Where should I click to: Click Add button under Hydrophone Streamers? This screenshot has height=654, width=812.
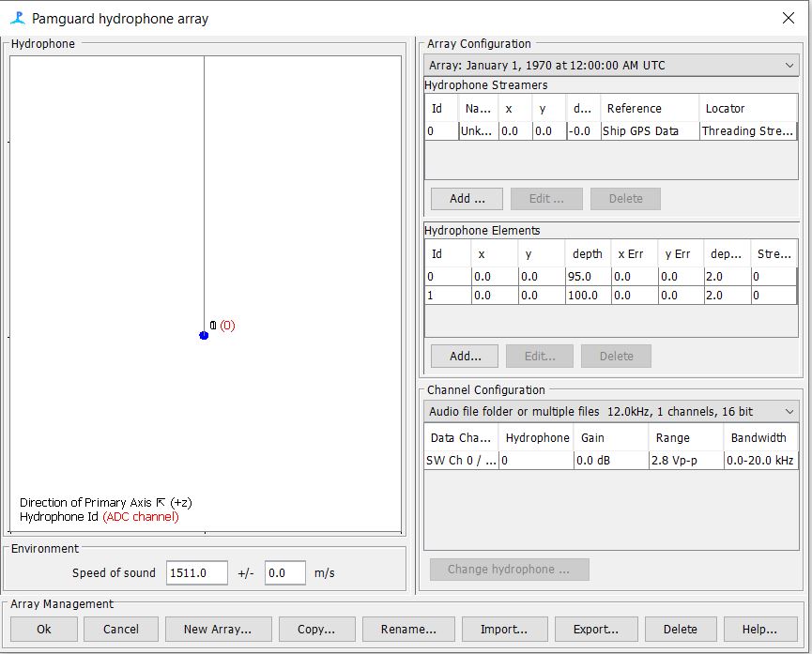point(467,199)
